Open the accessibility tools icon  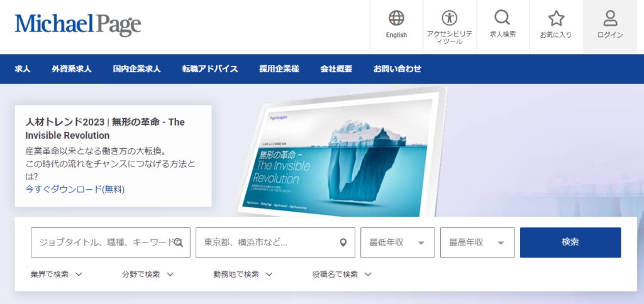449,18
